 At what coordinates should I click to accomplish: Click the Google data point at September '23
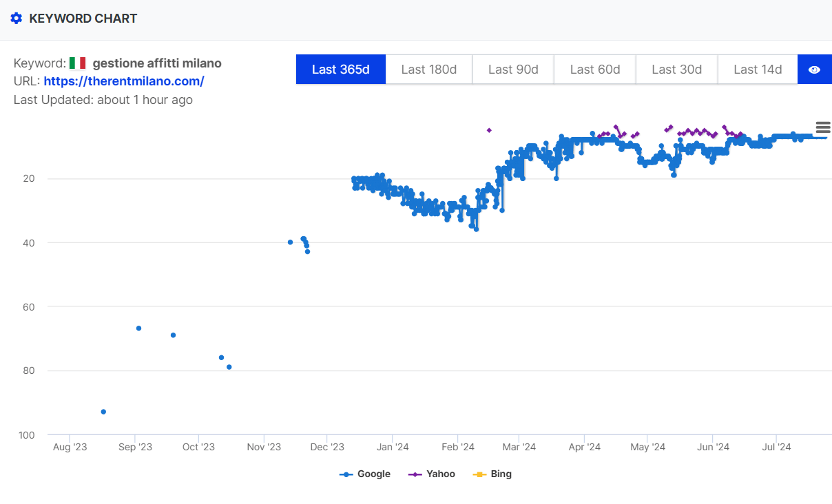138,328
